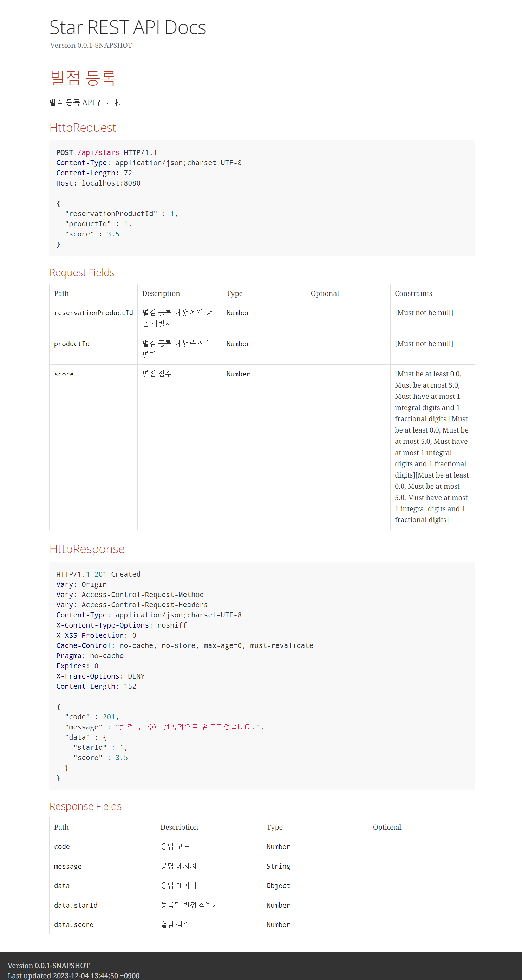Click the '[Must not be null]' constraint for reservationProductId

(424, 313)
